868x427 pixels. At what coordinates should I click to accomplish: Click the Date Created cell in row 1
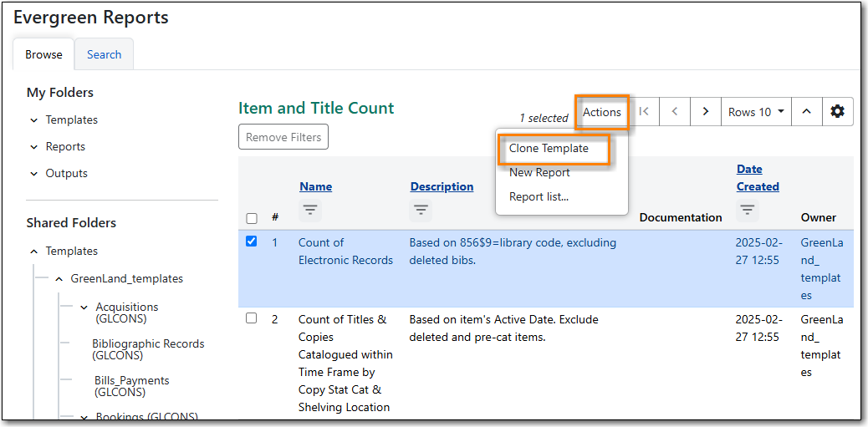tap(758, 252)
